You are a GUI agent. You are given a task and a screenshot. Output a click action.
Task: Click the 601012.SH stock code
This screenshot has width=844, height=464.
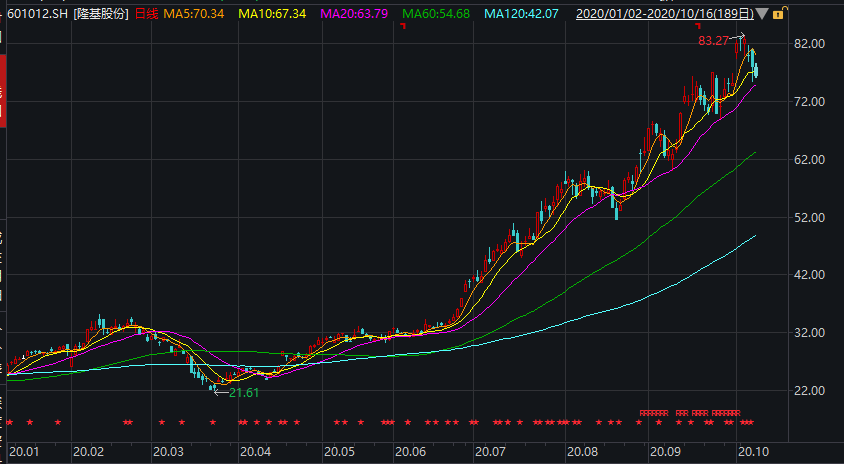click(36, 15)
